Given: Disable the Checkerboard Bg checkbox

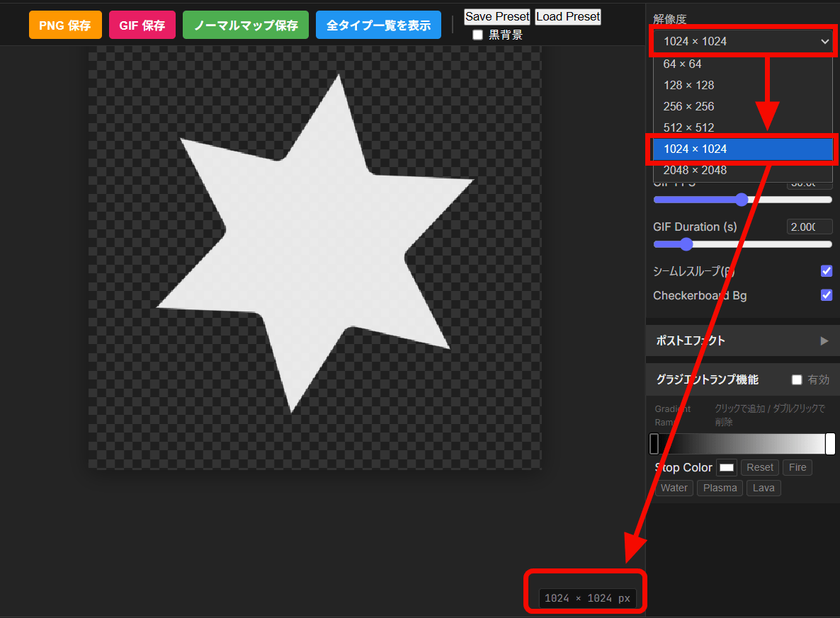Looking at the screenshot, I should click(826, 295).
